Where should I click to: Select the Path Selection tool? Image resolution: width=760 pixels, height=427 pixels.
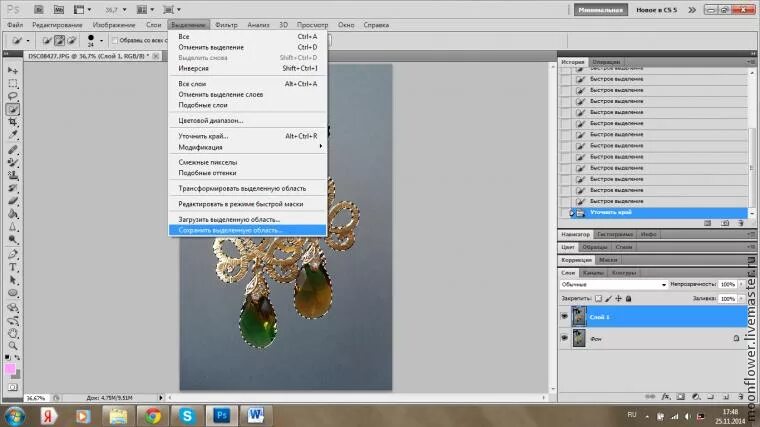[13, 280]
